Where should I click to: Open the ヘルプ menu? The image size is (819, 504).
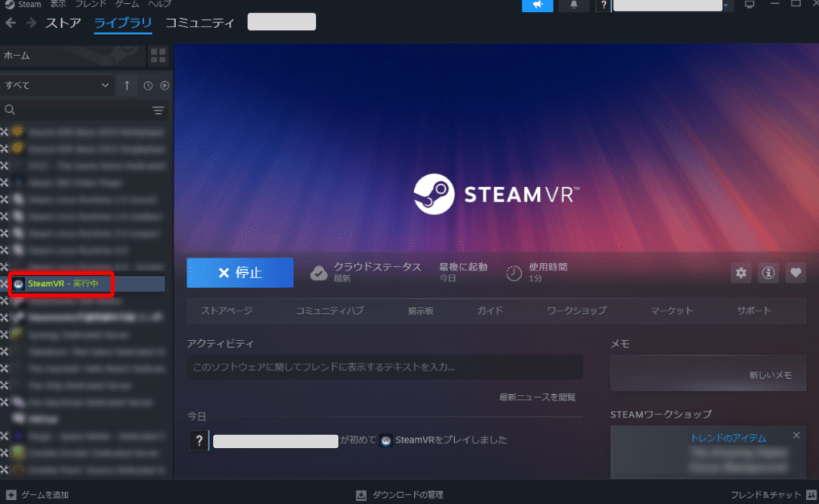[159, 5]
